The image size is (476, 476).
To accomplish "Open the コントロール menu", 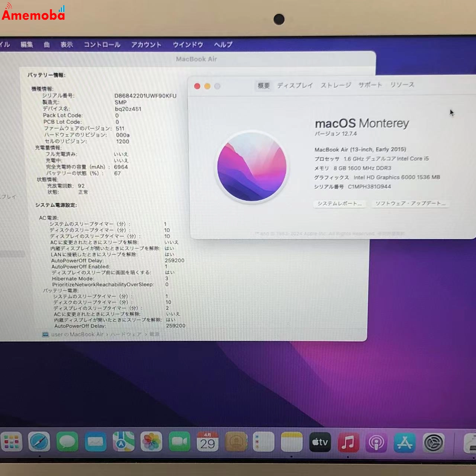I will pyautogui.click(x=102, y=45).
